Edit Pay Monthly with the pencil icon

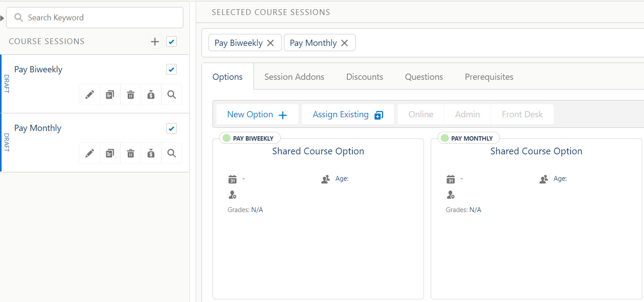pos(89,153)
